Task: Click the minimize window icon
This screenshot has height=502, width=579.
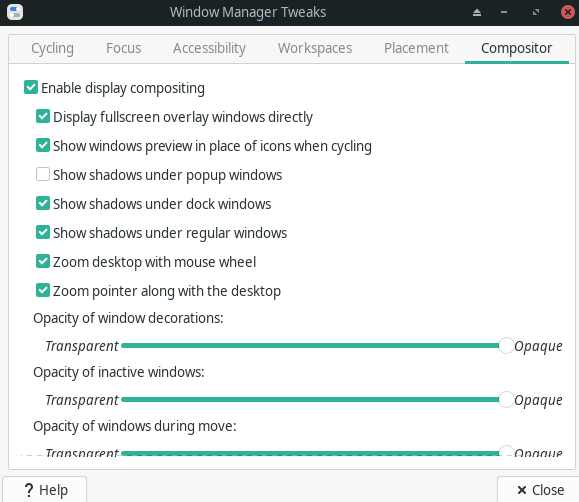Action: coord(504,13)
